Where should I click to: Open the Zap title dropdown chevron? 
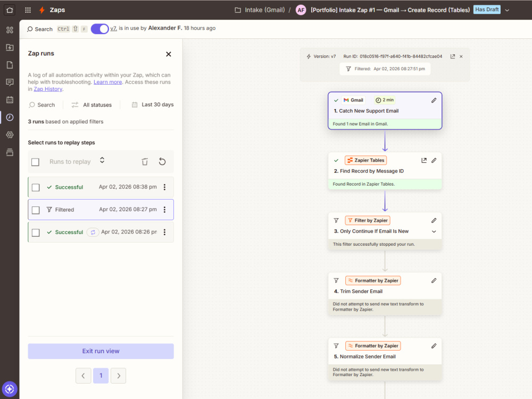click(x=507, y=10)
